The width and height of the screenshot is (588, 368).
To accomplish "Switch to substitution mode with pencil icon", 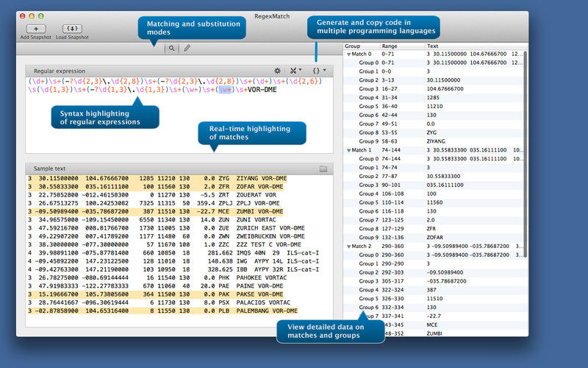I will 187,48.
